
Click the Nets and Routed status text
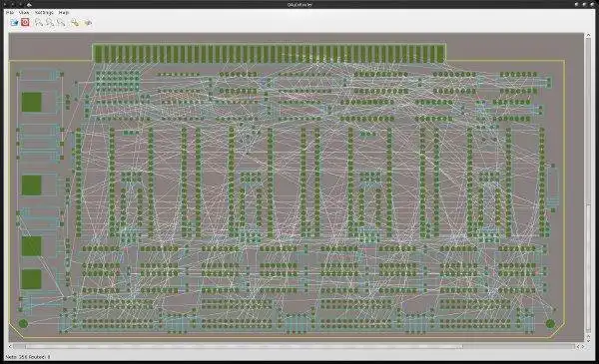tap(28, 357)
